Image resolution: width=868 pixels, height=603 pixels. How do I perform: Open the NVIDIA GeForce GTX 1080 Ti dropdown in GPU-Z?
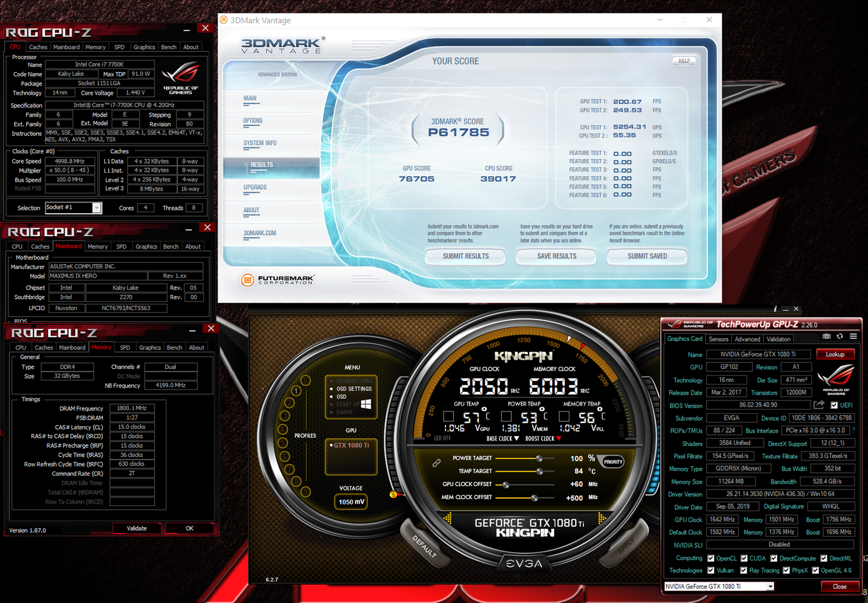[x=770, y=586]
